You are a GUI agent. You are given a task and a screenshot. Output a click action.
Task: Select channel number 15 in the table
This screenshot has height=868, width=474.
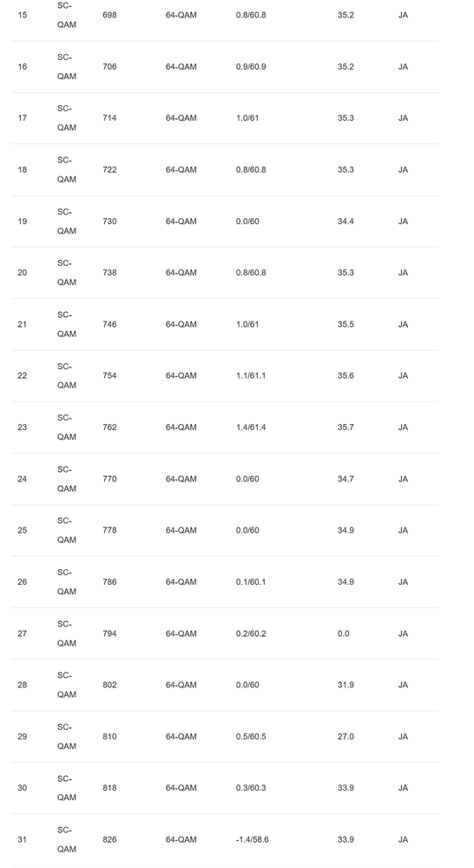point(22,15)
